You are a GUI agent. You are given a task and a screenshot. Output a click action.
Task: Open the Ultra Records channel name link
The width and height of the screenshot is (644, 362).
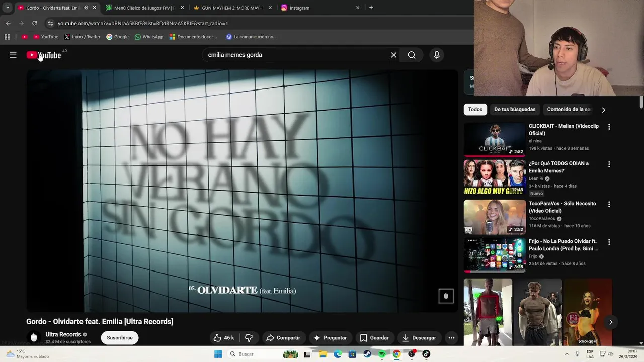(x=63, y=334)
